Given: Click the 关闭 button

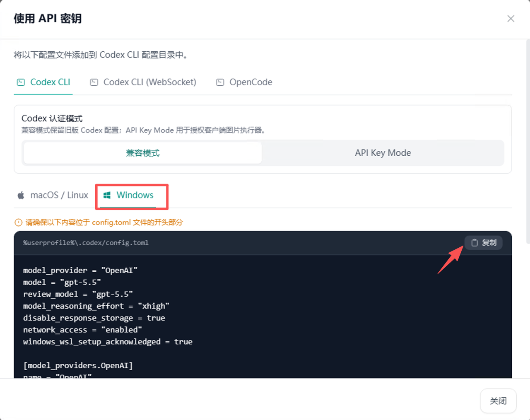Looking at the screenshot, I should (498, 401).
